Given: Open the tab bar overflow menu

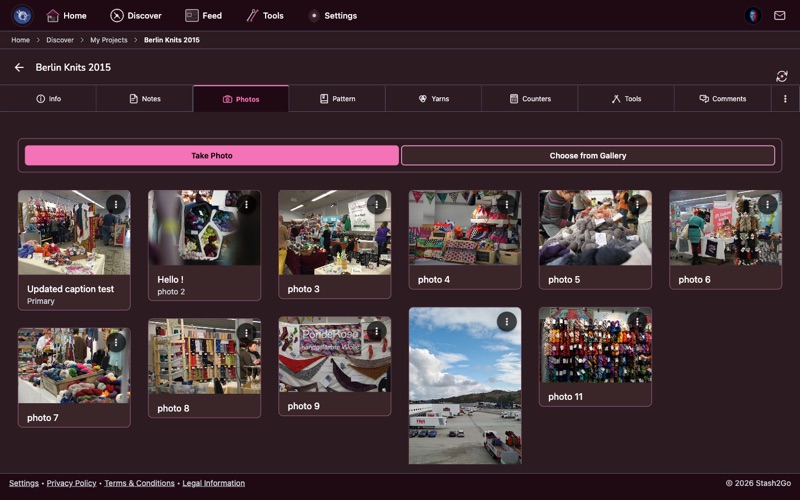Looking at the screenshot, I should point(785,99).
